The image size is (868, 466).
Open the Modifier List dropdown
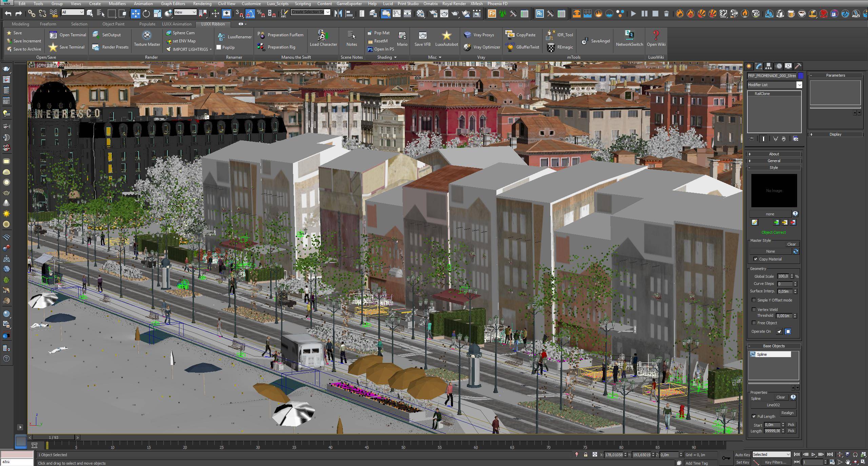(799, 85)
